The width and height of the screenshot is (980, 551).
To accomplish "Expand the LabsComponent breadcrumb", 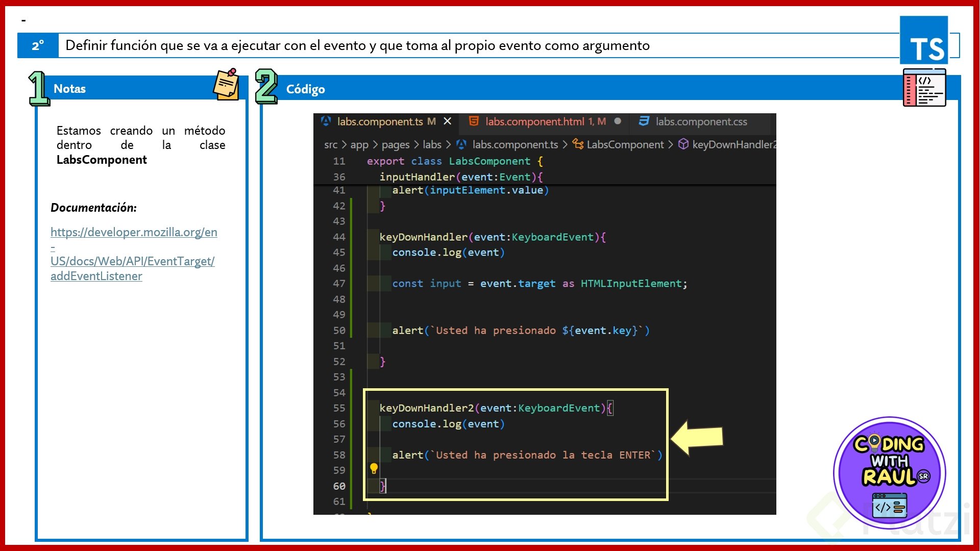I will (x=625, y=145).
